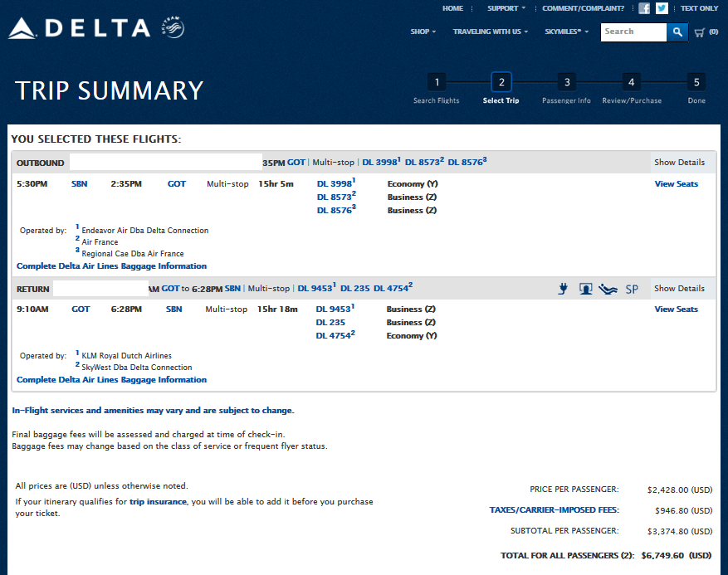Click the SP amenity icon

[632, 289]
